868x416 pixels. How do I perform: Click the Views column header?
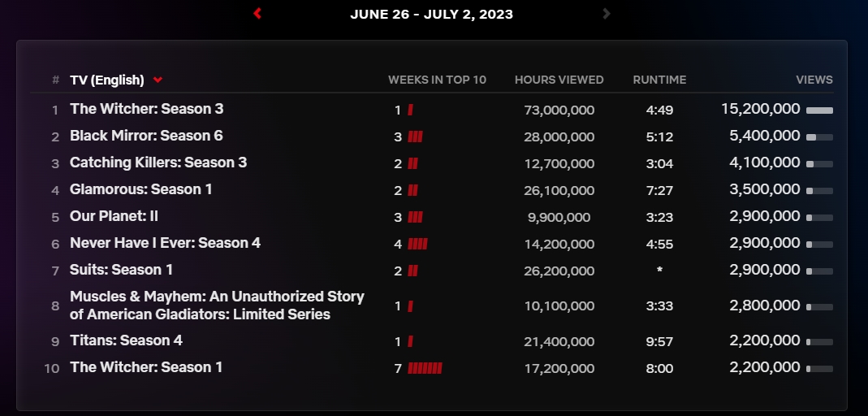[814, 80]
